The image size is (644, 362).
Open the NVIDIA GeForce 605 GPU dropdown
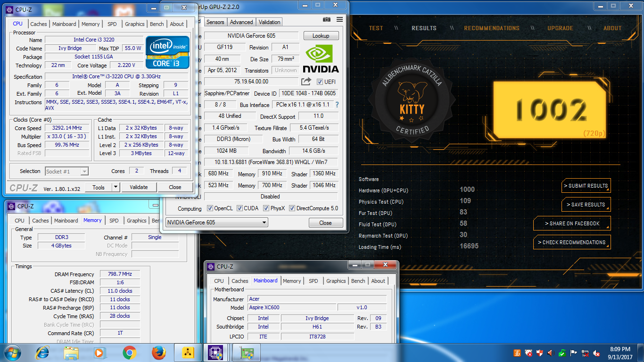217,222
